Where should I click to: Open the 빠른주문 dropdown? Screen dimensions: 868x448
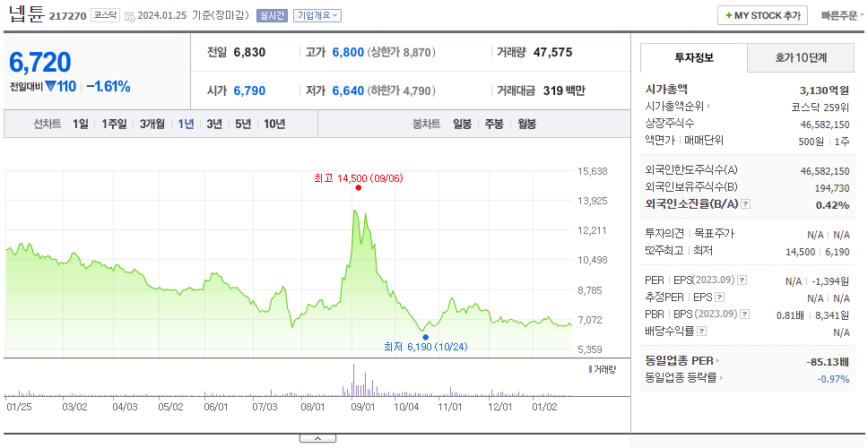pos(843,15)
